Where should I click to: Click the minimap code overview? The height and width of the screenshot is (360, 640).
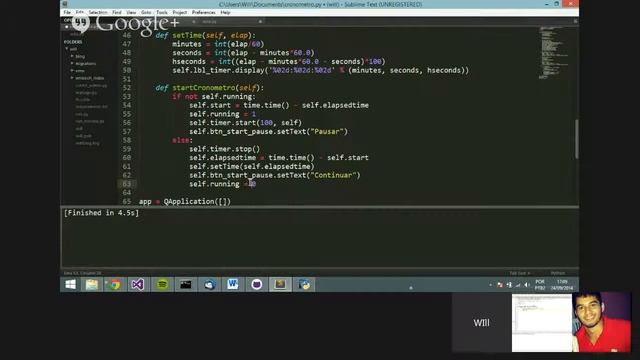(x=554, y=53)
